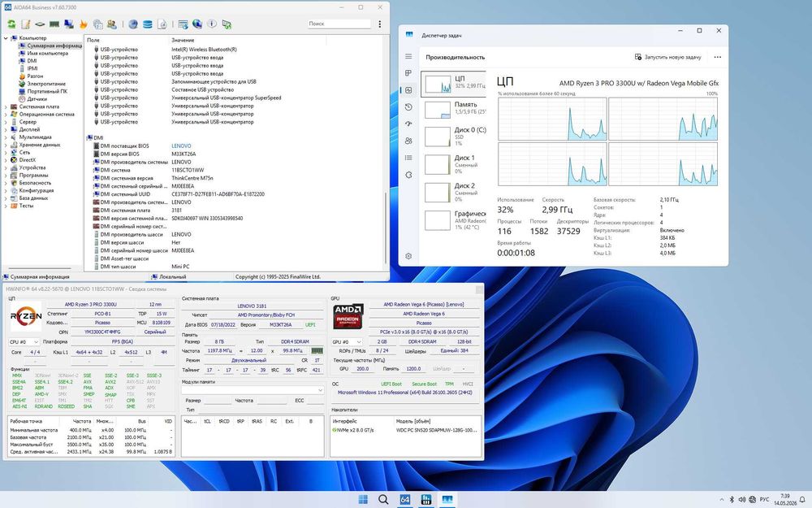Click the three-dot more options in Task Manager
This screenshot has width=812, height=508.
click(717, 57)
